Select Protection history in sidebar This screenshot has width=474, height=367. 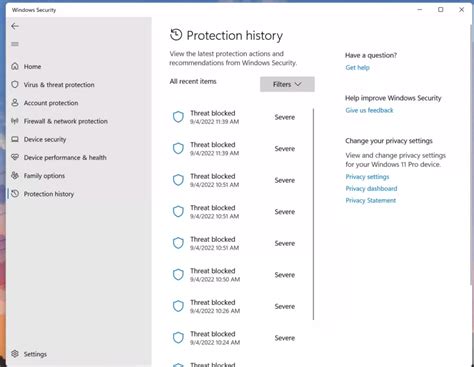pyautogui.click(x=49, y=194)
